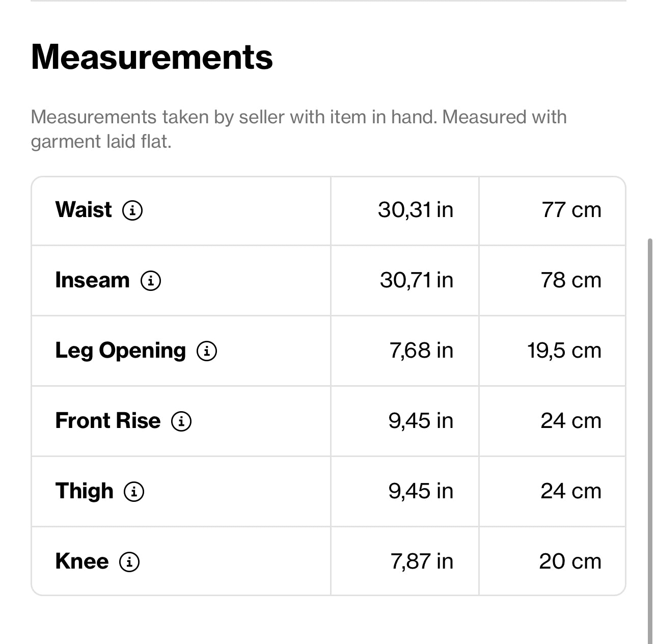Select the Waist row label
The width and height of the screenshot is (657, 644).
[84, 210]
